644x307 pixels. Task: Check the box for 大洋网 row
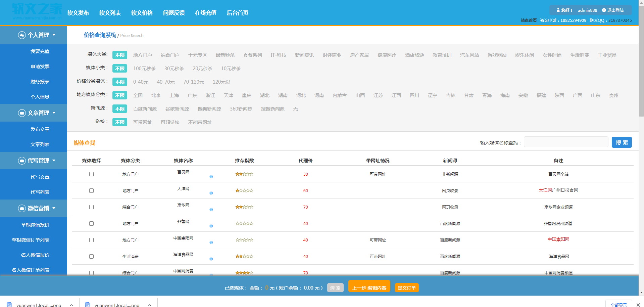tap(91, 190)
